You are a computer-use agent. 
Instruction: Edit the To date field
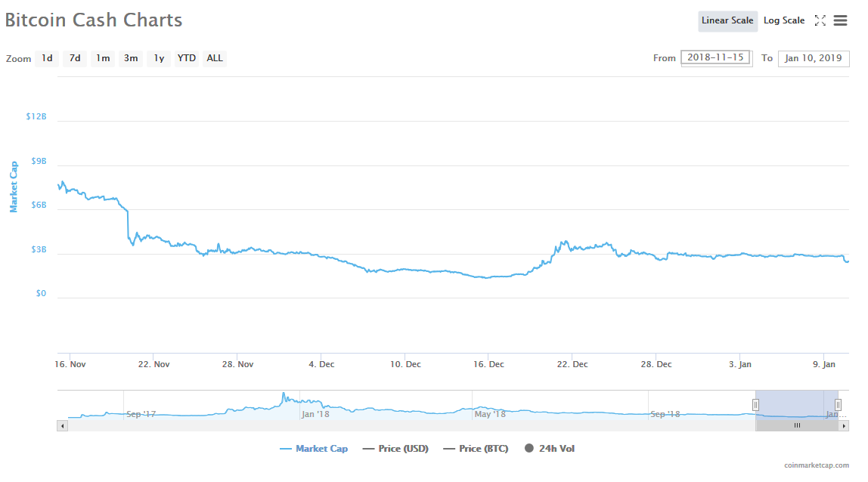tap(814, 58)
